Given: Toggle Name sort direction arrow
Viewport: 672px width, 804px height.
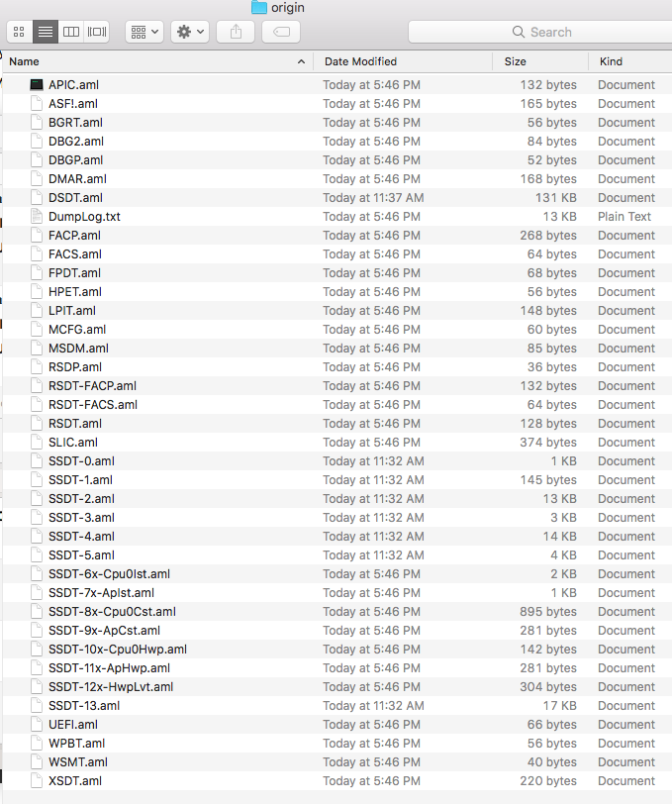Looking at the screenshot, I should (302, 61).
